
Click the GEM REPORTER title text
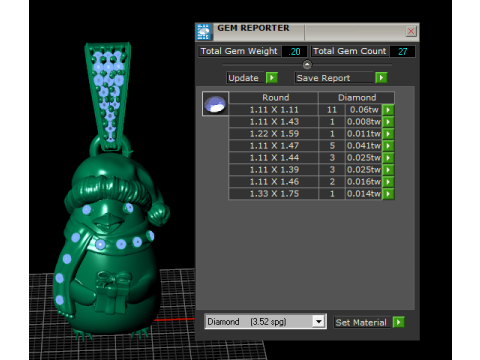(253, 28)
